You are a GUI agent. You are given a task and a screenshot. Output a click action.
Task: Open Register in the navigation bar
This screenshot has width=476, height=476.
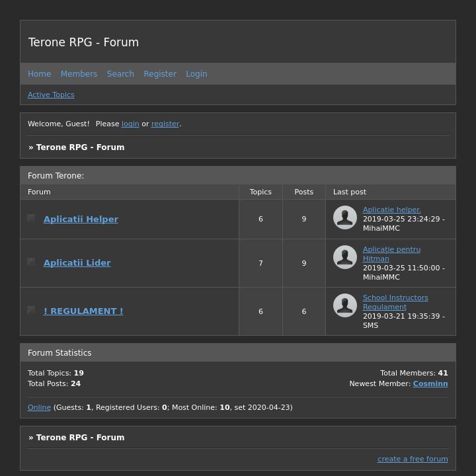(160, 74)
